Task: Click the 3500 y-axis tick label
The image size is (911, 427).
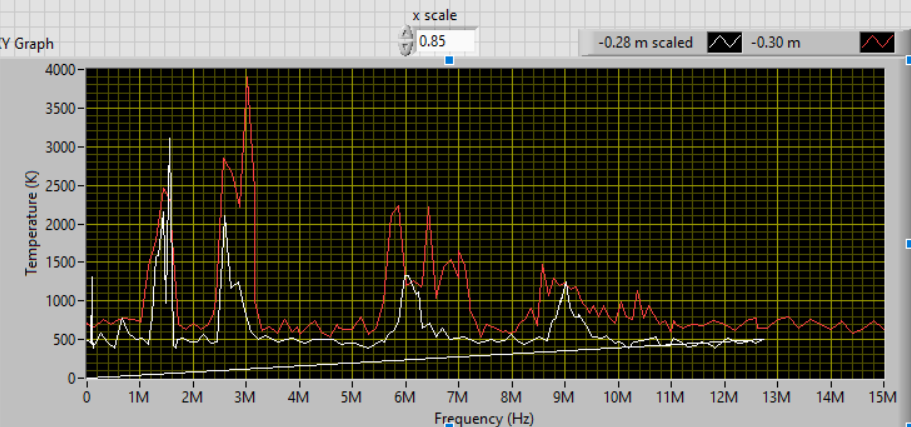Action: point(60,109)
